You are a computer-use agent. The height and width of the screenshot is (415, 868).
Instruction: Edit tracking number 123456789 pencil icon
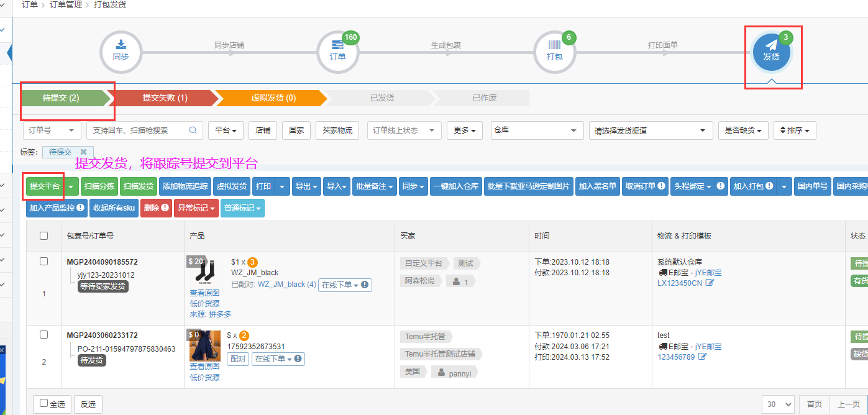point(702,357)
